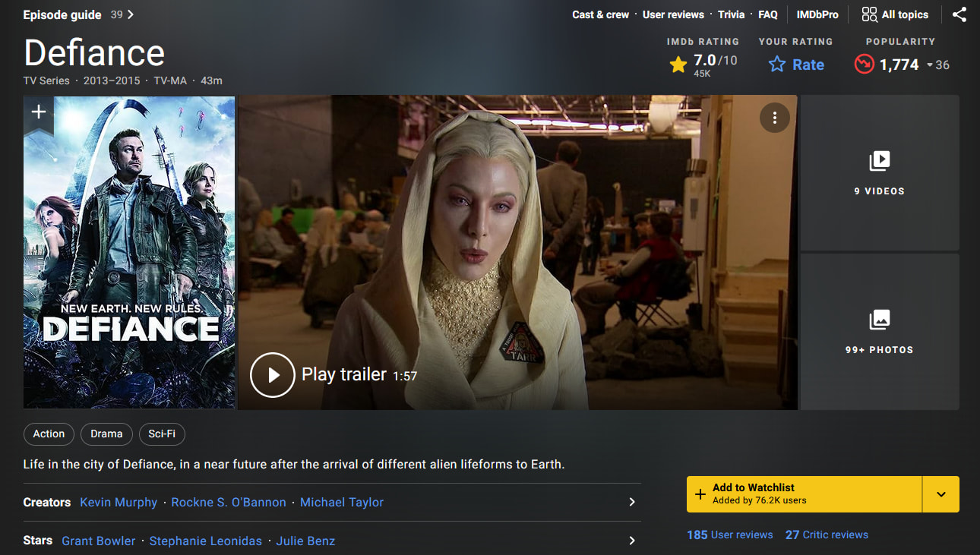Open creator Michael Taylor's page
The width and height of the screenshot is (980, 555).
point(342,502)
